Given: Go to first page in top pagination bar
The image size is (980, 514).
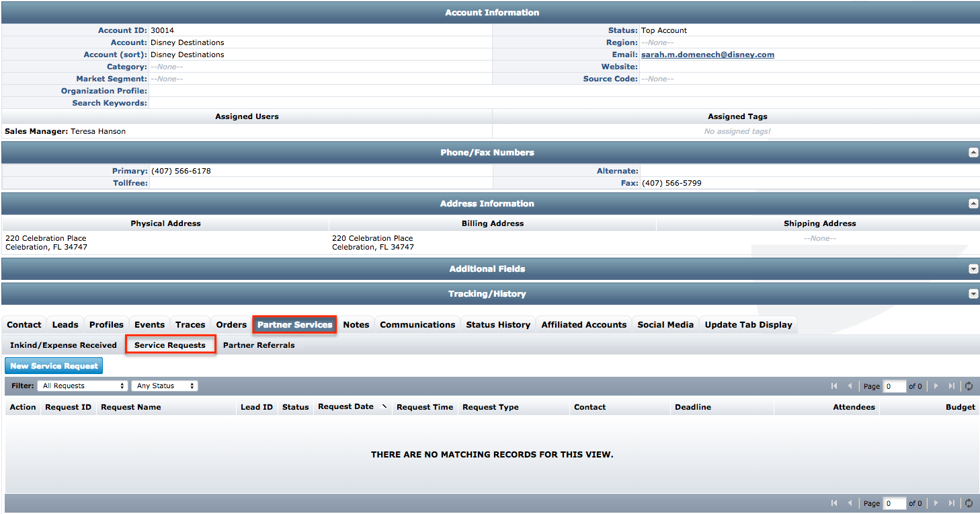Looking at the screenshot, I should [834, 386].
